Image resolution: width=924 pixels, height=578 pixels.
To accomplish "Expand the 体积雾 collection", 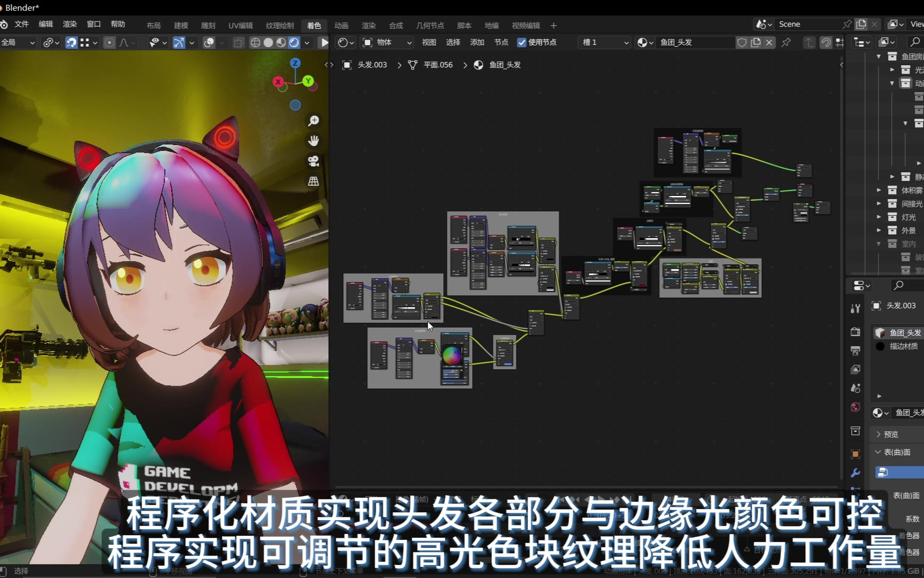I will point(879,190).
